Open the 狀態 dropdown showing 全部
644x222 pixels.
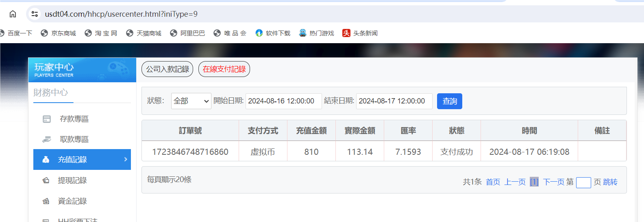point(191,101)
